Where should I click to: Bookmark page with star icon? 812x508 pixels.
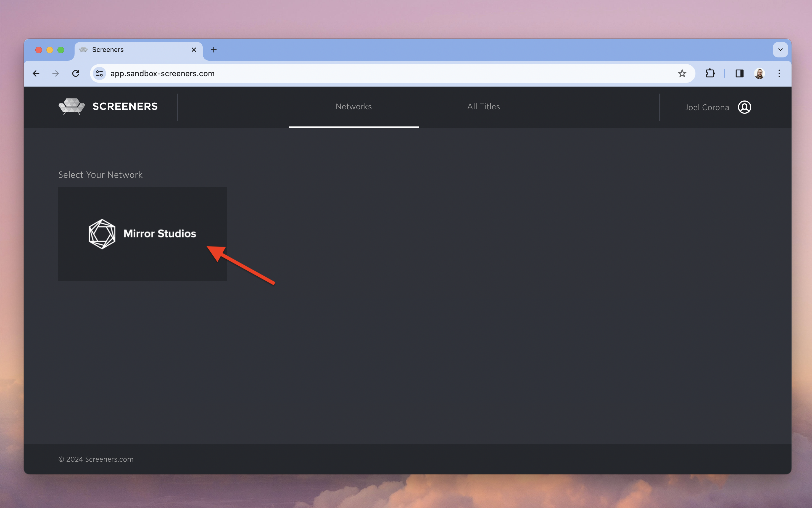pos(682,74)
